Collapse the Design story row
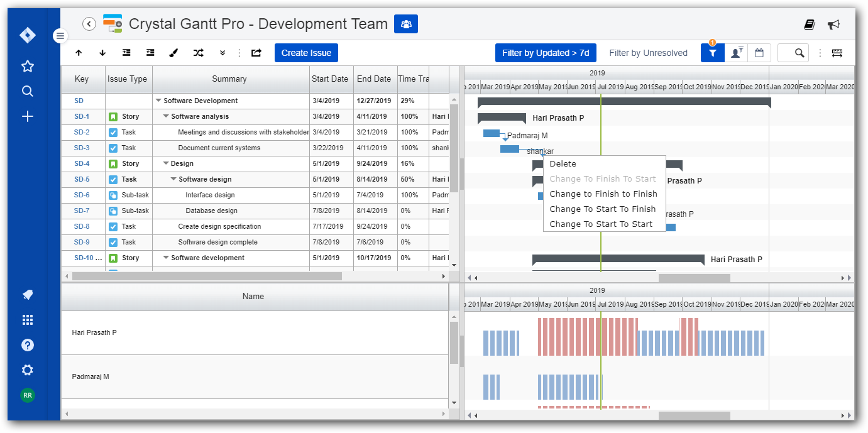Image resolution: width=868 pixels, height=433 pixels. [x=166, y=163]
